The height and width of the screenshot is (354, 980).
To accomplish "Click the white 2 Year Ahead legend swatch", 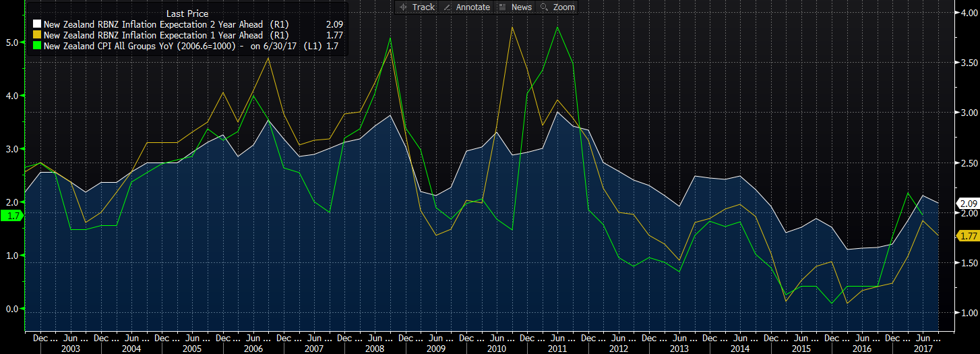I will click(x=38, y=25).
